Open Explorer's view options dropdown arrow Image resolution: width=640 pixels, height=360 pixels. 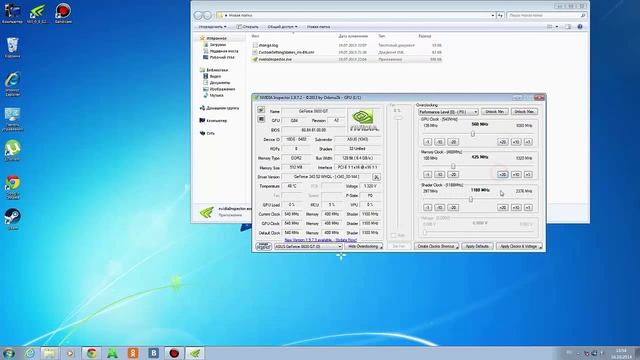click(557, 27)
